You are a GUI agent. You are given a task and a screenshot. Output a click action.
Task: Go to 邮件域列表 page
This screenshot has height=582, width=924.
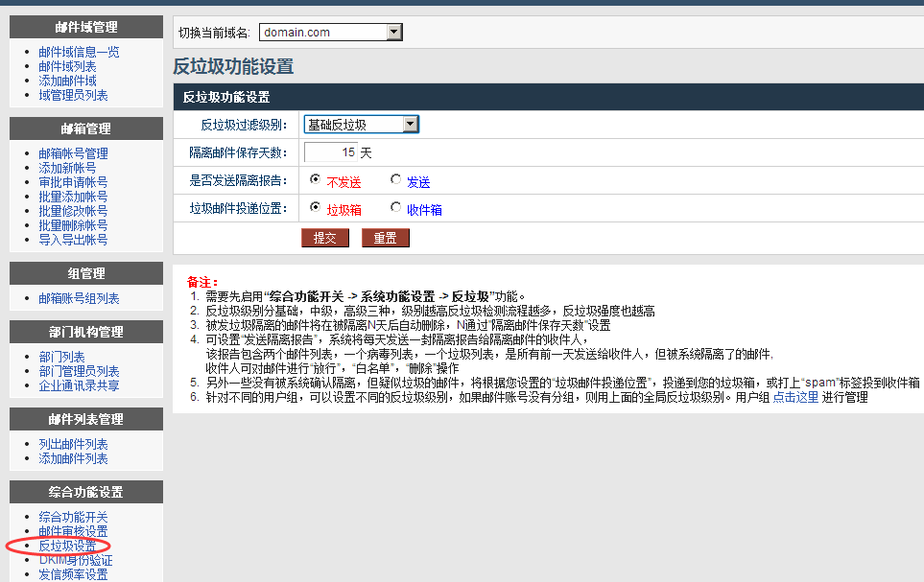click(x=67, y=66)
